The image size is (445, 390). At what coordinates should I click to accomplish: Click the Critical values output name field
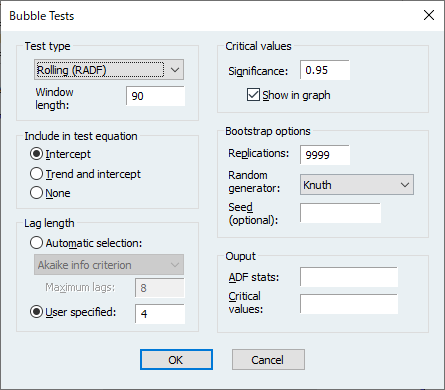click(349, 304)
